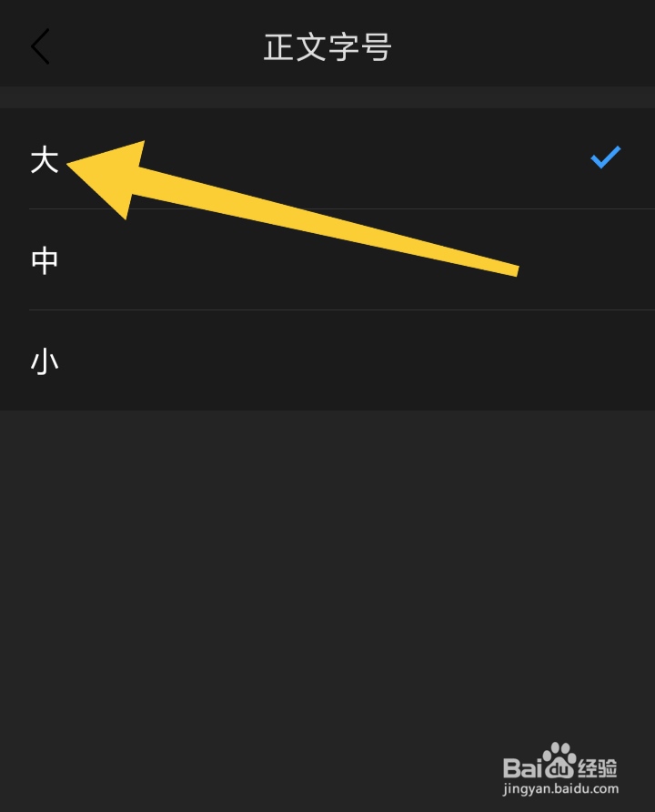
Task: Click the blue checkmark beside 大
Action: coord(605,157)
